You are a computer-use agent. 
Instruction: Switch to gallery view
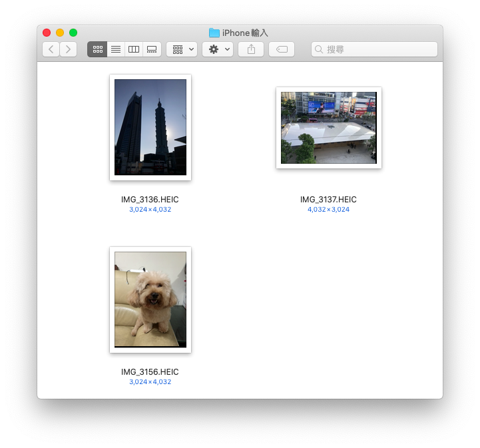pos(152,49)
